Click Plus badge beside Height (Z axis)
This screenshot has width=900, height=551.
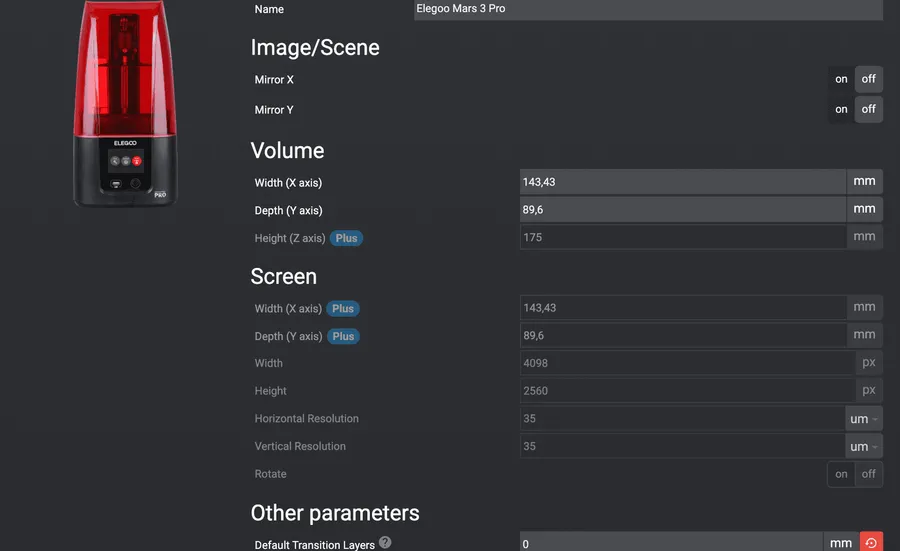[346, 238]
